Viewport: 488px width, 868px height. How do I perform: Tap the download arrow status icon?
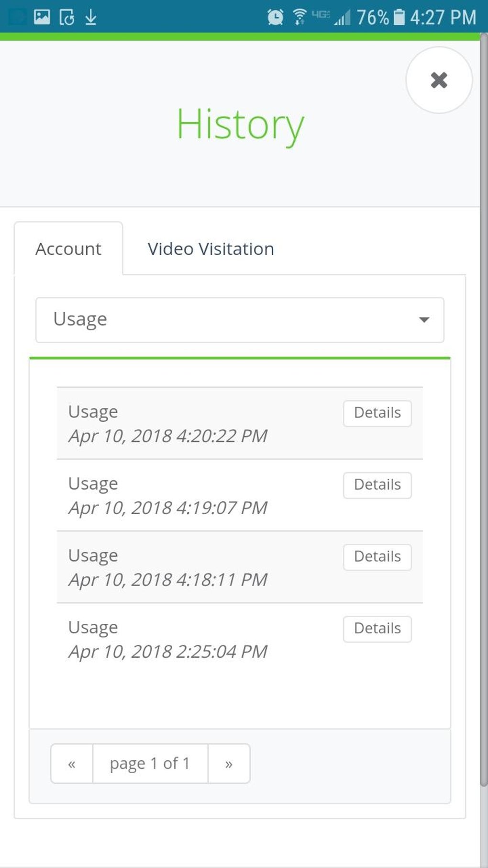[91, 17]
